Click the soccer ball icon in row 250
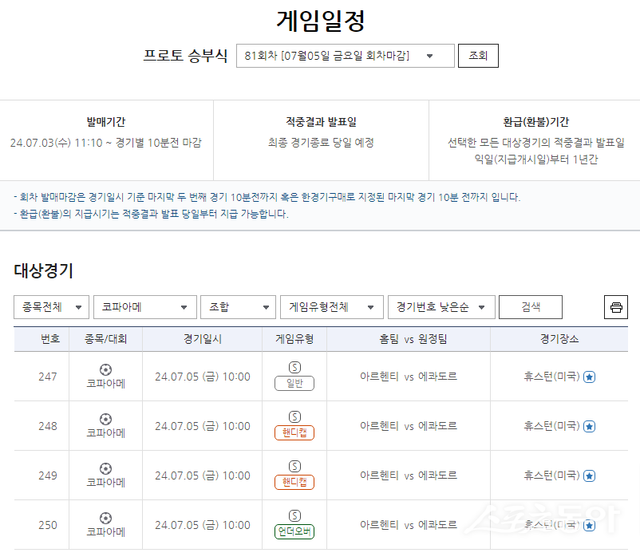The width and height of the screenshot is (640, 556). tap(106, 517)
